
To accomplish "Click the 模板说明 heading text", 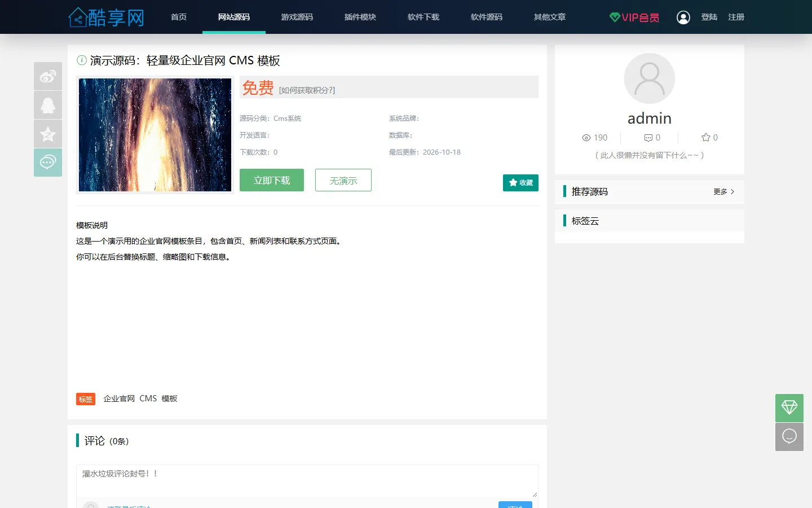I will click(x=92, y=225).
